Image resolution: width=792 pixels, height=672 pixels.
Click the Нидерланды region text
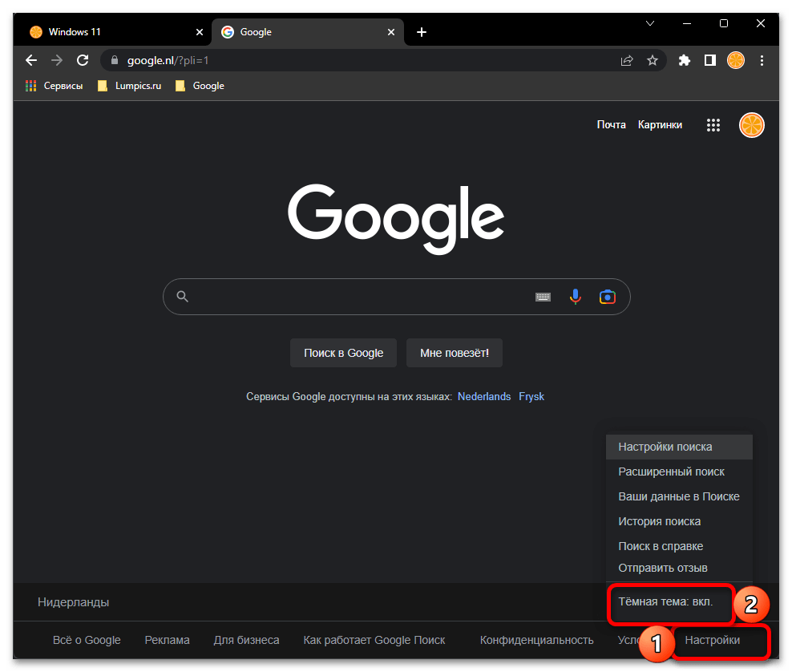click(x=73, y=602)
